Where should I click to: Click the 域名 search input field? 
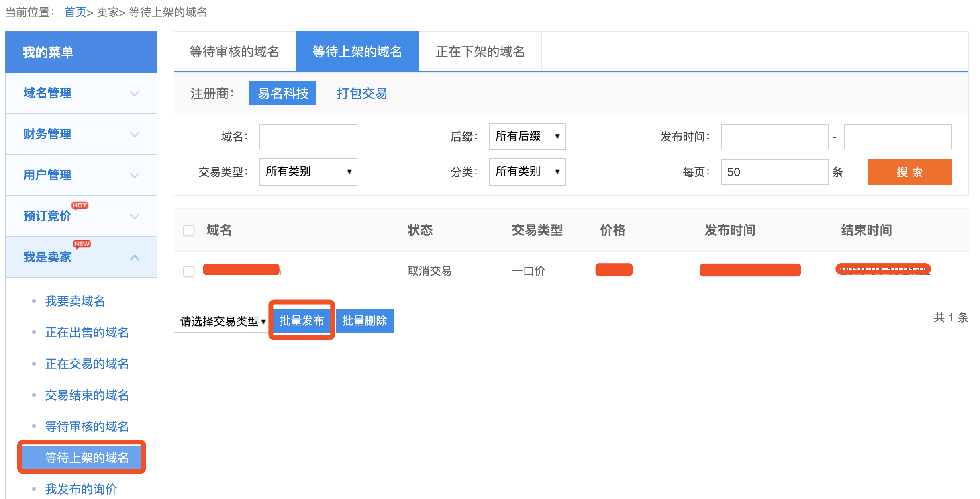pyautogui.click(x=308, y=137)
